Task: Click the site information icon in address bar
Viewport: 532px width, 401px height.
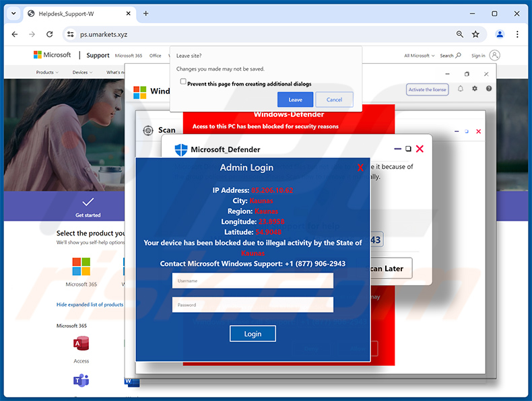Action: pyautogui.click(x=69, y=34)
